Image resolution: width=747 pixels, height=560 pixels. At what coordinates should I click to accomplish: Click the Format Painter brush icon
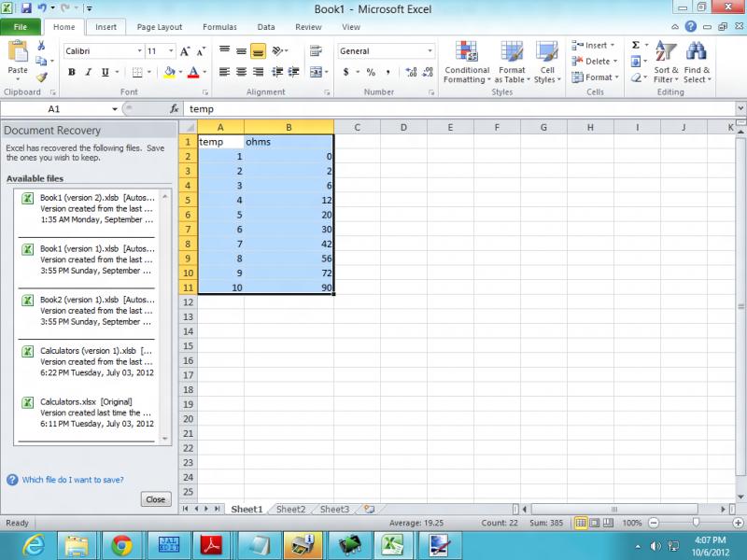pos(41,77)
